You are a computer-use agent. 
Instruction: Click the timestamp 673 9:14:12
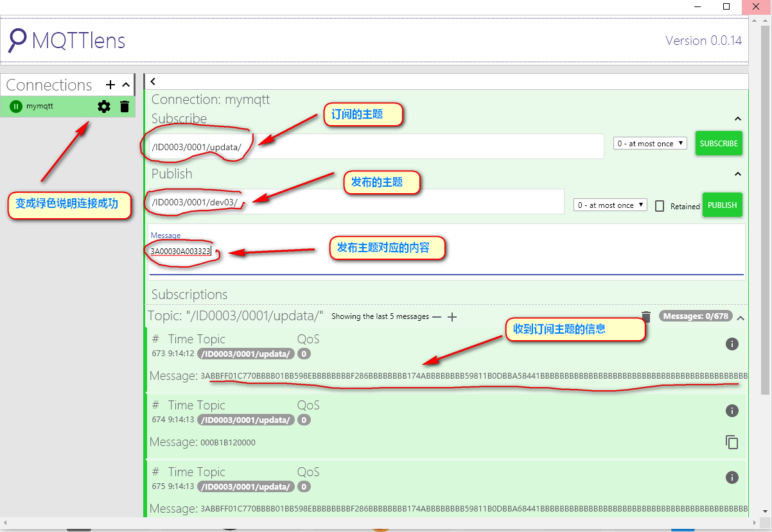[173, 354]
